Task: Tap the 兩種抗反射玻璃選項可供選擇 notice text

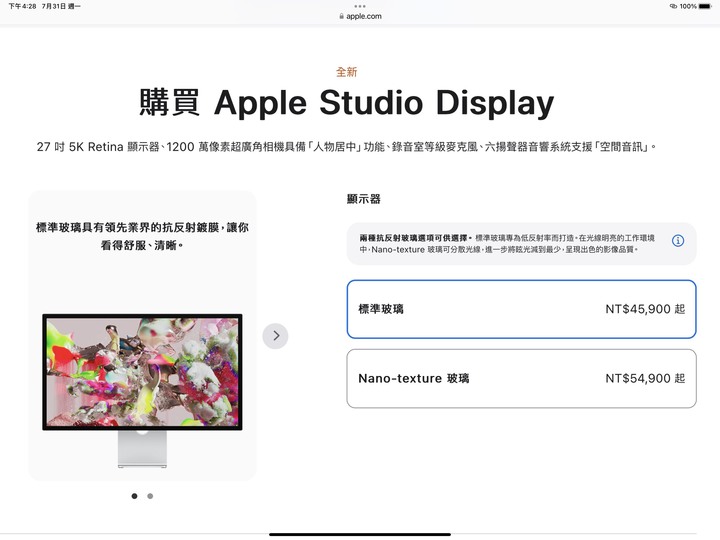Action: pos(507,244)
